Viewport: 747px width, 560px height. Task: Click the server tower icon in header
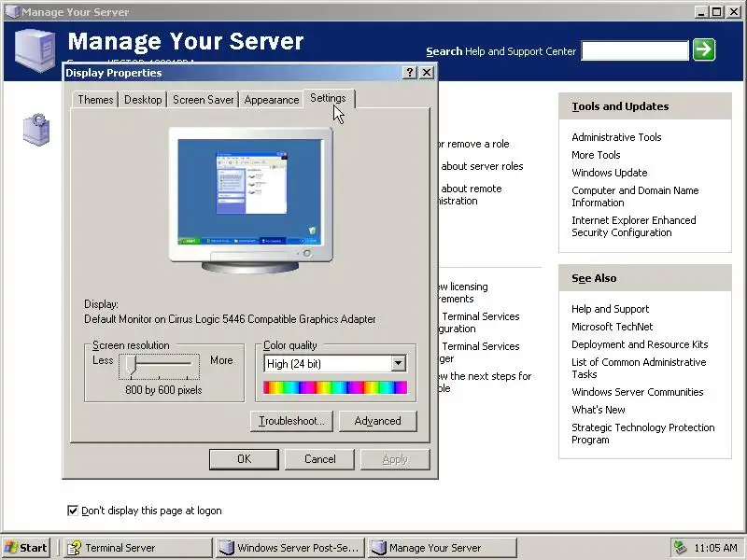tap(35, 50)
